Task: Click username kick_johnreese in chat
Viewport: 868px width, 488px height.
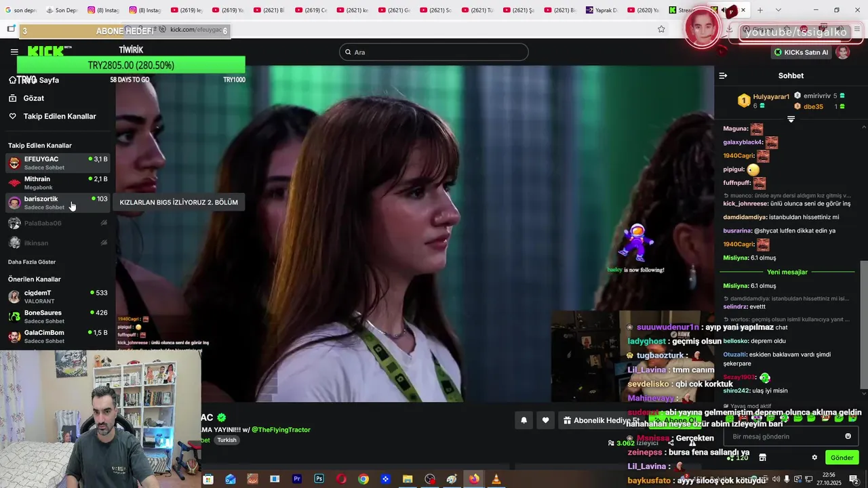Action: [745, 203]
